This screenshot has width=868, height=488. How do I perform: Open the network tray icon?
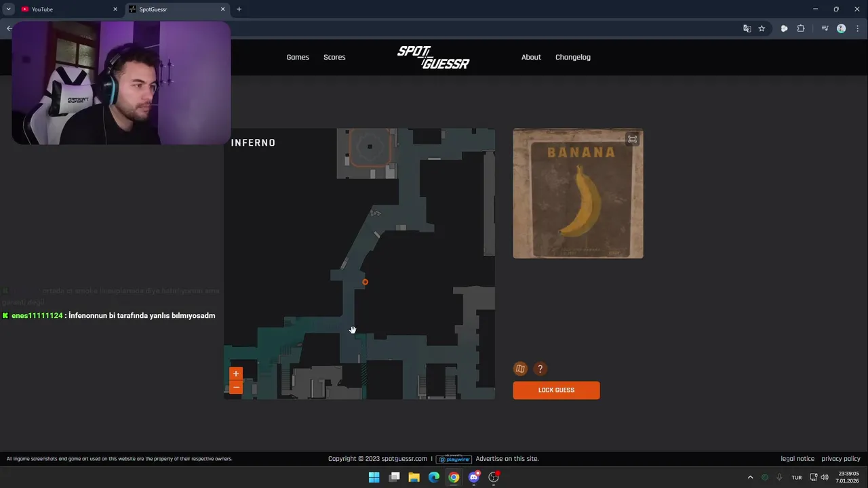(x=814, y=477)
